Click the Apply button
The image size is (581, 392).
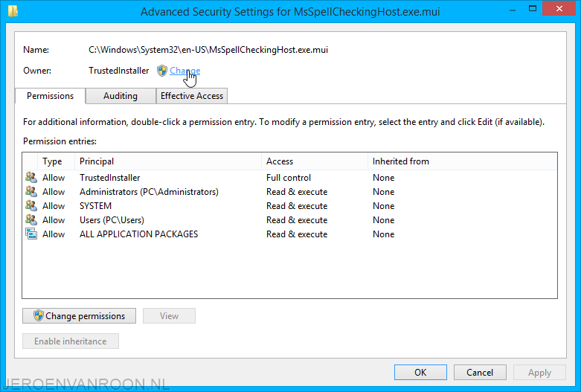[x=539, y=372]
